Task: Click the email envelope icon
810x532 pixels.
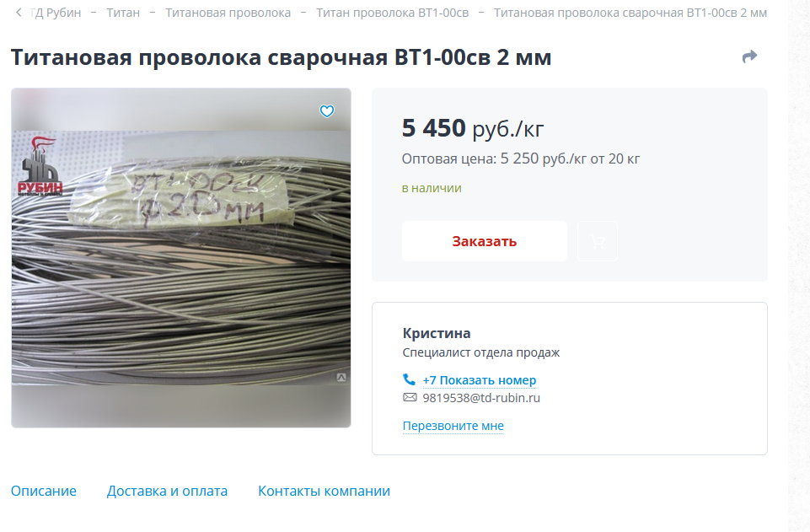Action: [x=410, y=397]
